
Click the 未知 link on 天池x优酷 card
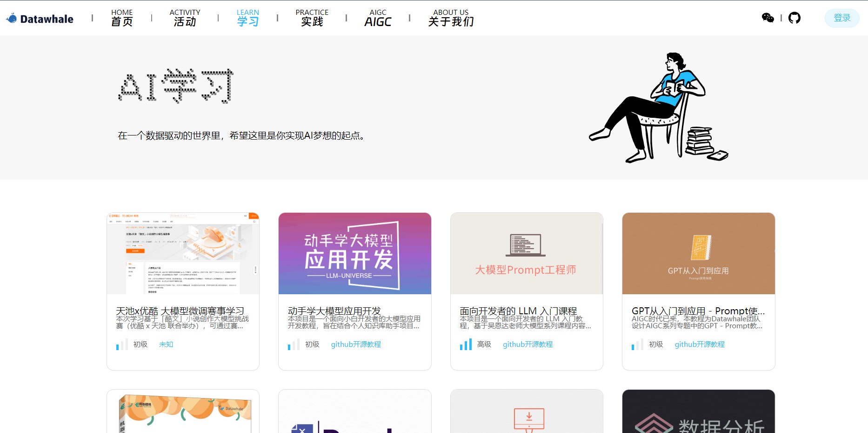pos(166,345)
